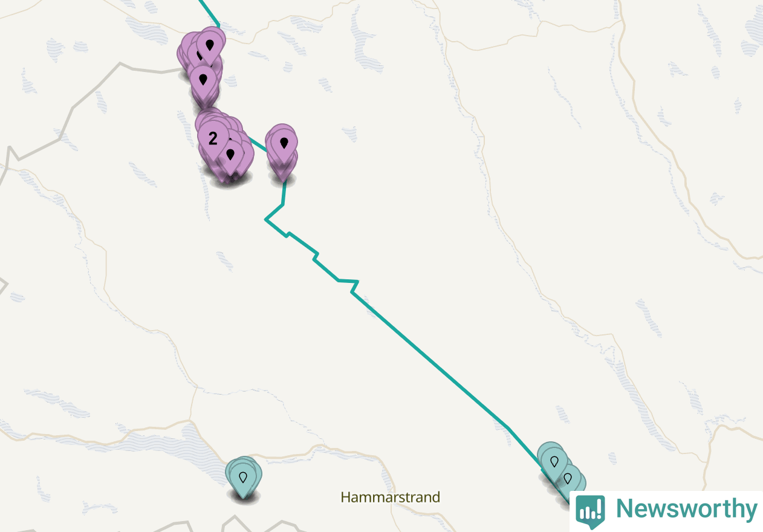Click teal route segment at map top edge
Viewport: 763px width, 532px height.
tap(207, 12)
